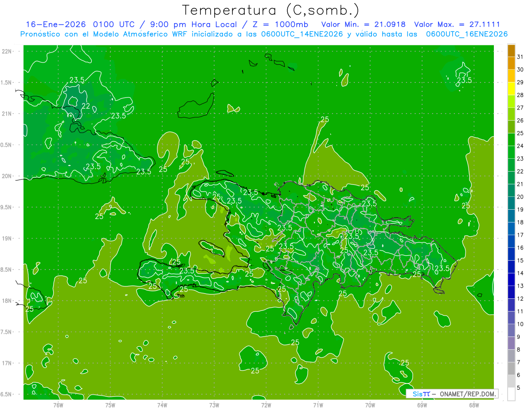Image resolution: width=532 pixels, height=411 pixels.
Task: Click the legend swatch between 29 and 30
Action: pos(511,76)
